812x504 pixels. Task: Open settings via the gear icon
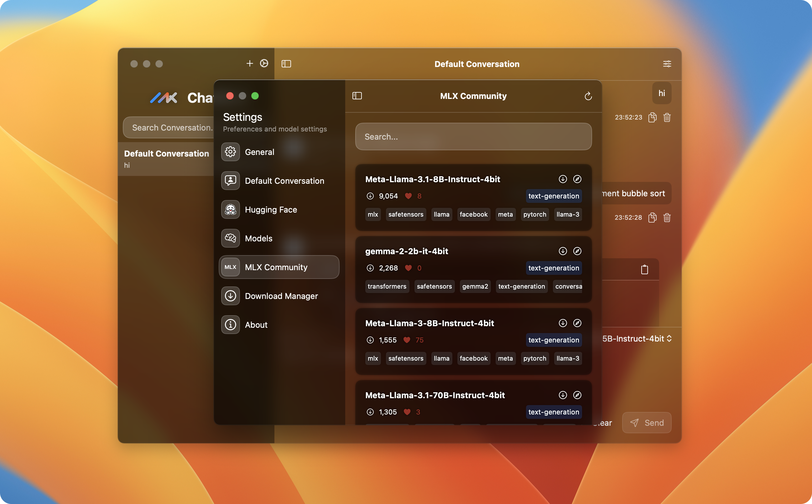pyautogui.click(x=264, y=63)
